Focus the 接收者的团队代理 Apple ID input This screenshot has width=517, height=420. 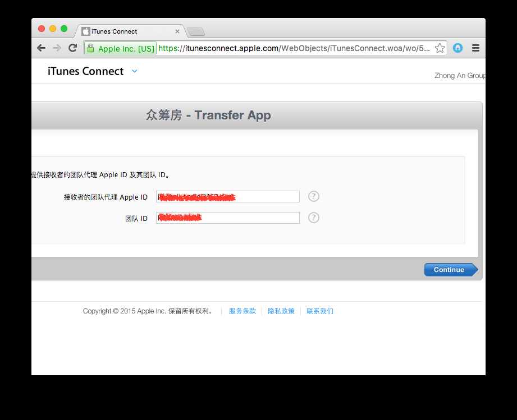click(228, 197)
